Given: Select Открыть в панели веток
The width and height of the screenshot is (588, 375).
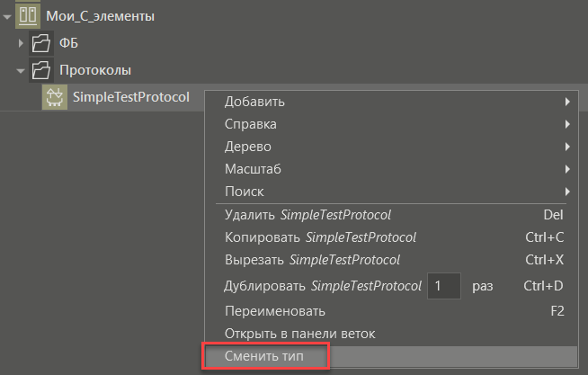Looking at the screenshot, I should (x=391, y=334).
